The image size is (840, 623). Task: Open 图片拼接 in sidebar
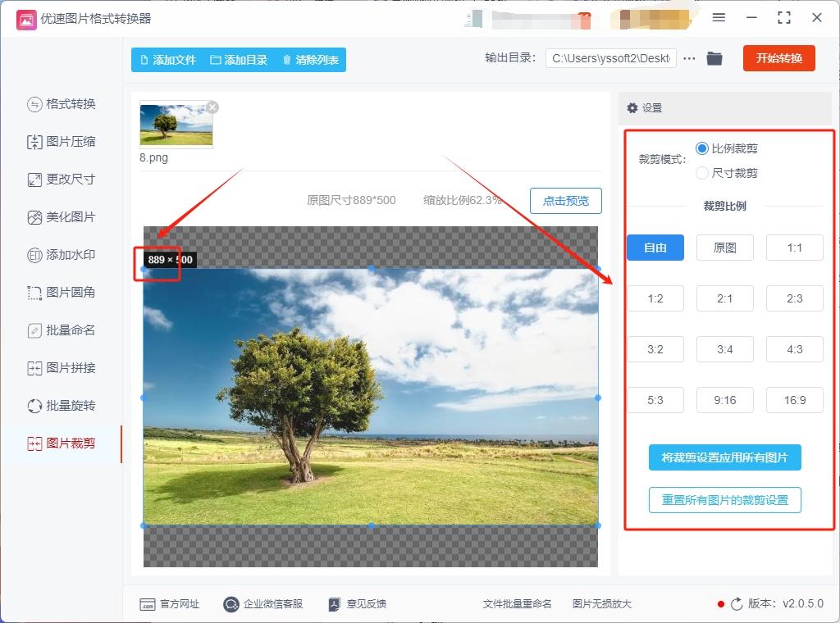pyautogui.click(x=62, y=368)
